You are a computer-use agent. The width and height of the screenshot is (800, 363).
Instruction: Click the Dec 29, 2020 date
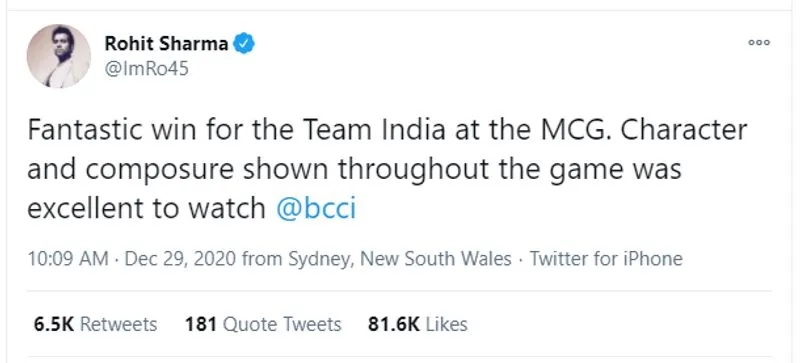[180, 259]
